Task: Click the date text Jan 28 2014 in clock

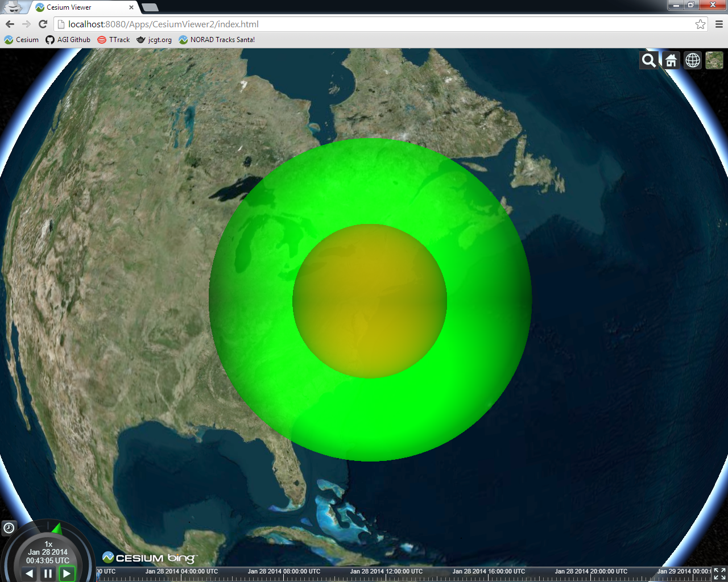Action: pyautogui.click(x=48, y=552)
